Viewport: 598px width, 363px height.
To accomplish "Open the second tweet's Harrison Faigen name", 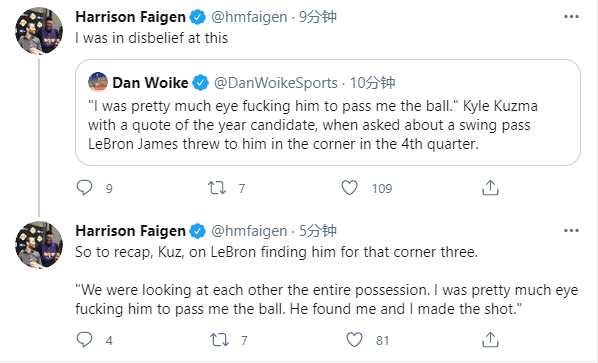I will (x=130, y=231).
